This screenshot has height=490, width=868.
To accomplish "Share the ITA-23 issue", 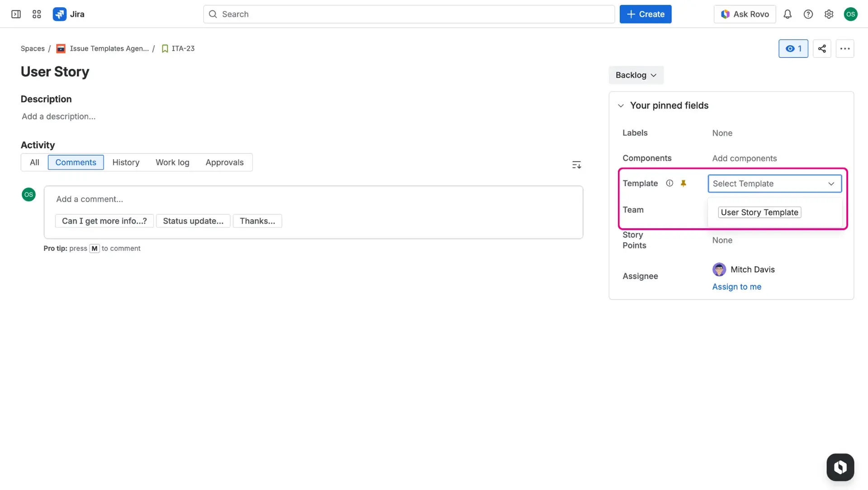I will pos(822,48).
